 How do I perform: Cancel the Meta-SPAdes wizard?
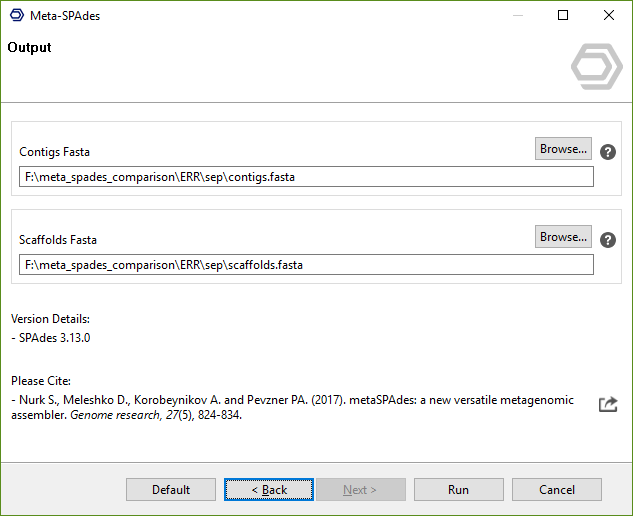pos(556,490)
